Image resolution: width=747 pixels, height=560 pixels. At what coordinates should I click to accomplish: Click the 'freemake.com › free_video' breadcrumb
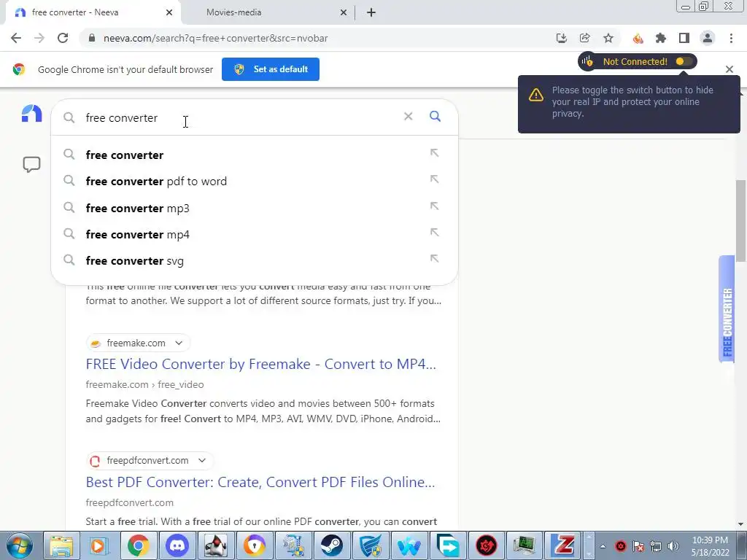tap(145, 384)
